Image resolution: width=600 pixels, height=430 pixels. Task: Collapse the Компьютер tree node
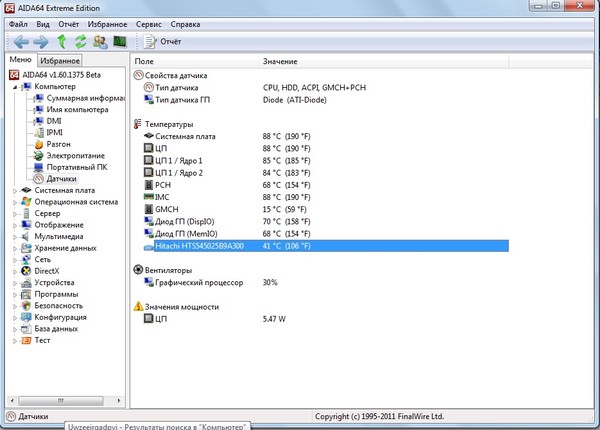pos(15,87)
